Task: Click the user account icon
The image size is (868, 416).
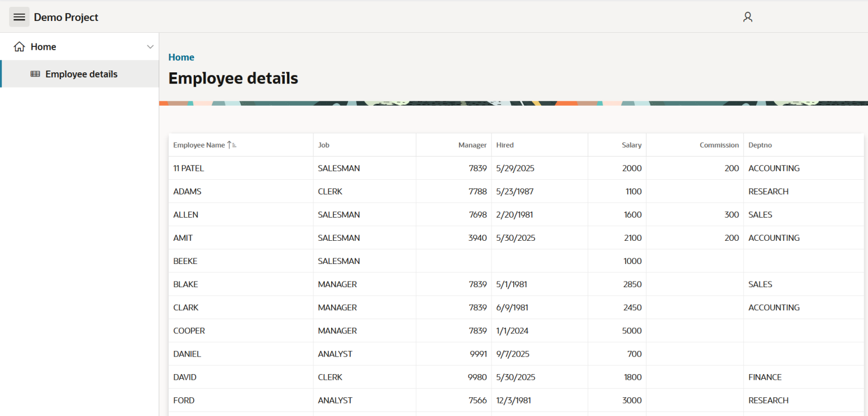Action: (747, 17)
